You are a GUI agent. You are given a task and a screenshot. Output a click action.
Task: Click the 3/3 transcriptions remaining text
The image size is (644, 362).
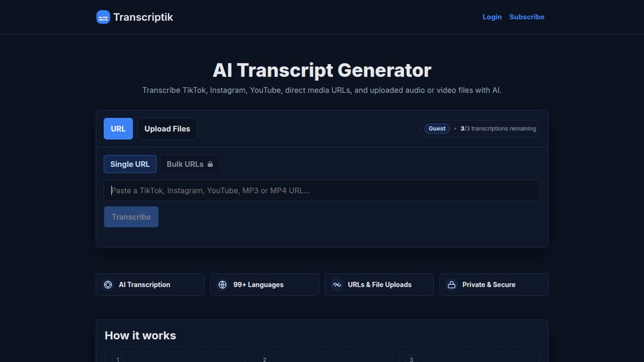point(498,129)
